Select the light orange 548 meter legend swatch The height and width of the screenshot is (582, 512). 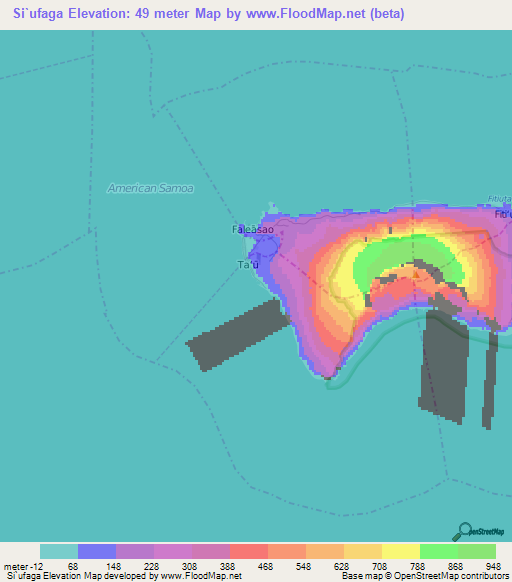point(325,551)
